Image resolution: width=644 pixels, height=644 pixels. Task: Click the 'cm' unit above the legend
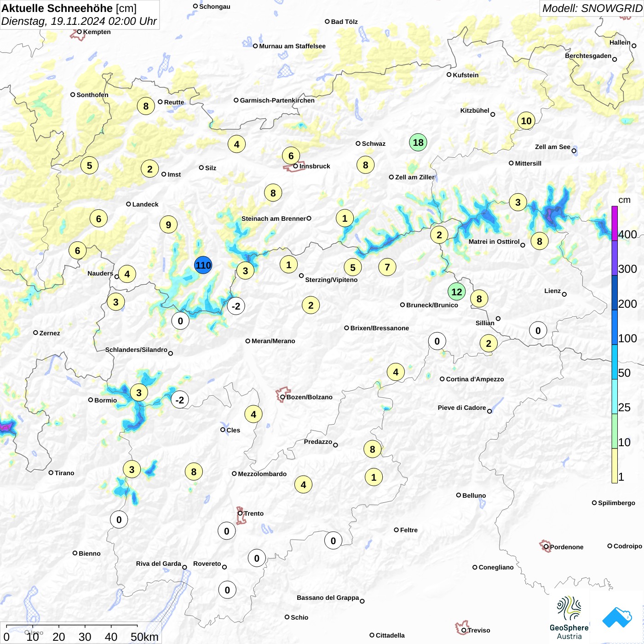tap(624, 200)
